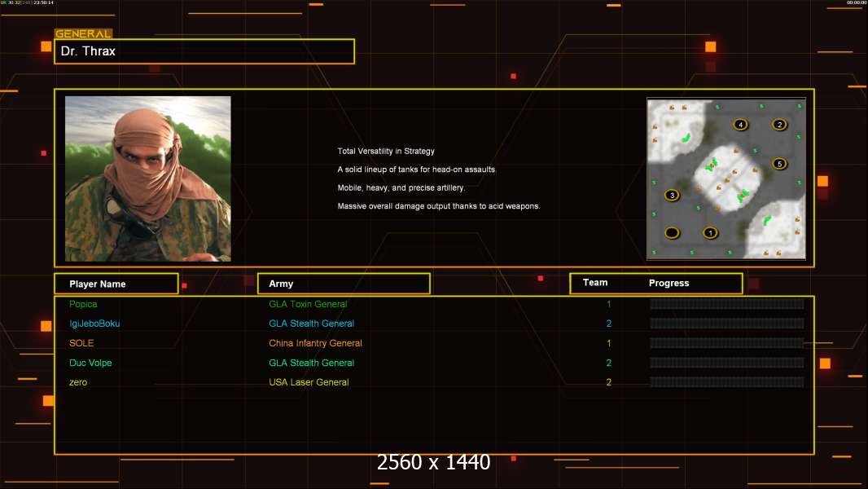Click the acid weapons damage description

(439, 206)
